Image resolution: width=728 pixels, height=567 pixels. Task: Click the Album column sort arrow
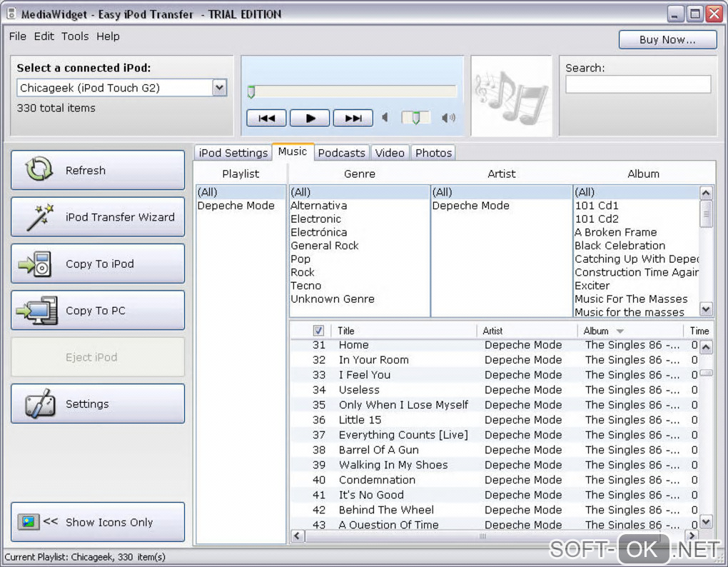point(620,331)
